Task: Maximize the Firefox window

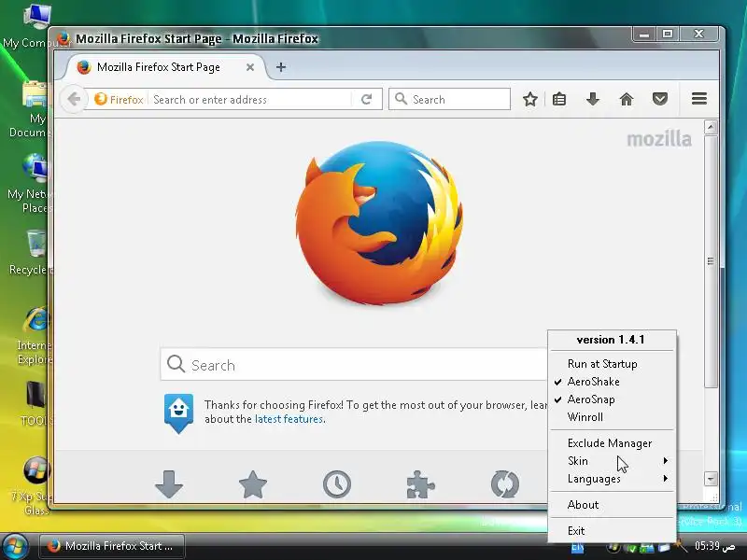Action: [x=668, y=35]
